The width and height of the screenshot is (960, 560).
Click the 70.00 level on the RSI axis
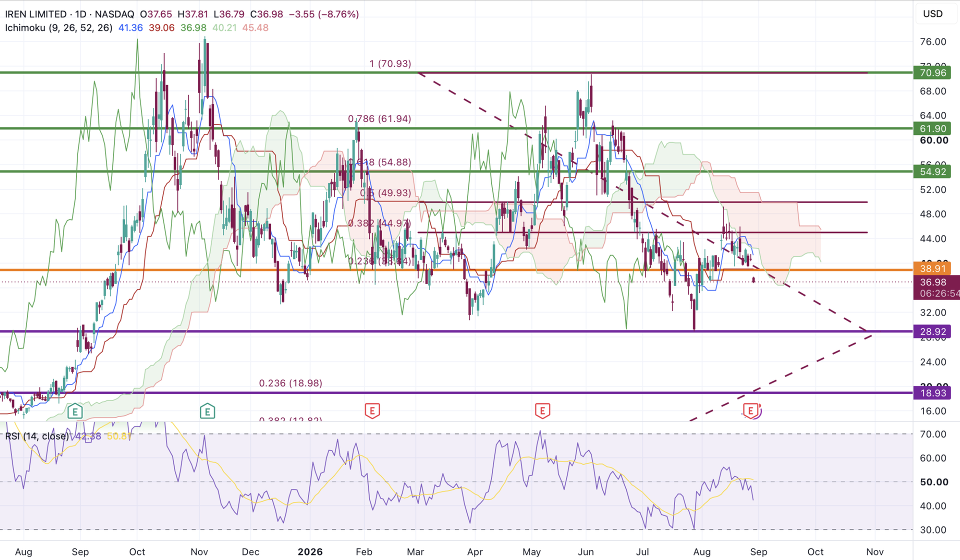tap(933, 434)
